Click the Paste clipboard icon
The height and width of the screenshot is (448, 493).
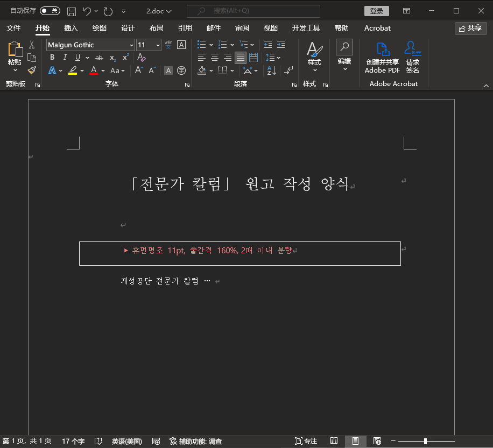point(15,49)
